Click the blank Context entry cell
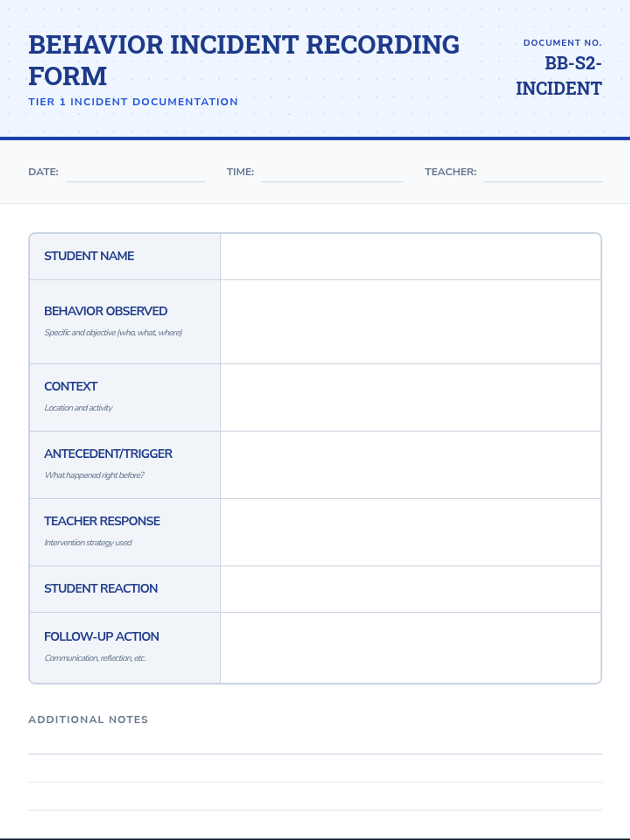 [x=411, y=397]
